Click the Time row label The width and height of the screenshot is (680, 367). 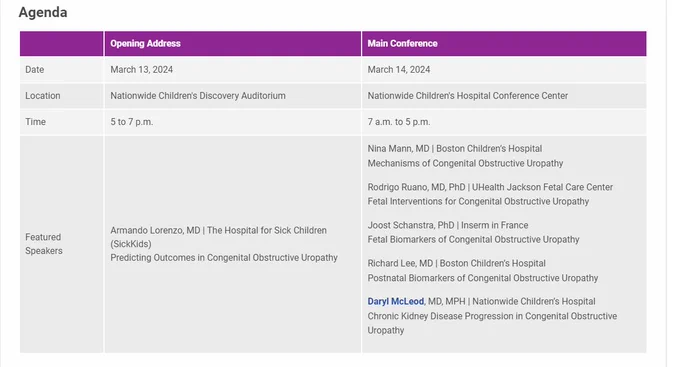(x=35, y=122)
